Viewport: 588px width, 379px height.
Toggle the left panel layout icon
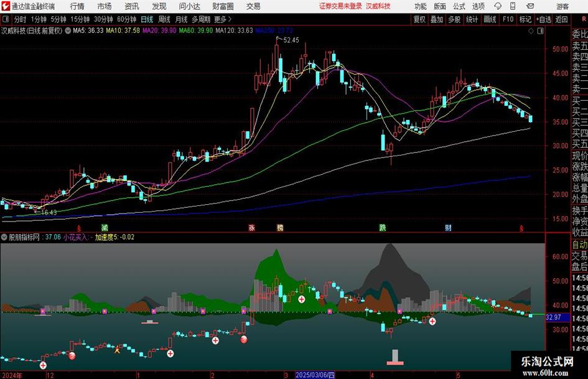click(x=6, y=19)
